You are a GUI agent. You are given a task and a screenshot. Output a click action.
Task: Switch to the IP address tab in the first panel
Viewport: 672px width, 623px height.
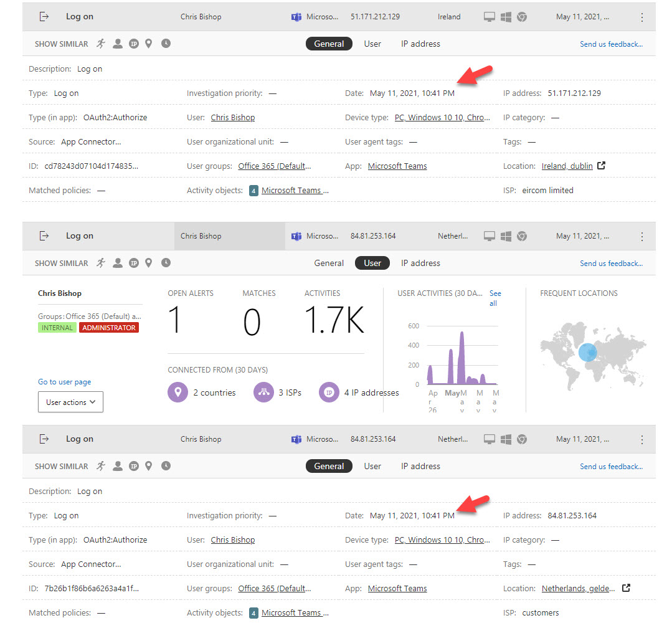[420, 44]
